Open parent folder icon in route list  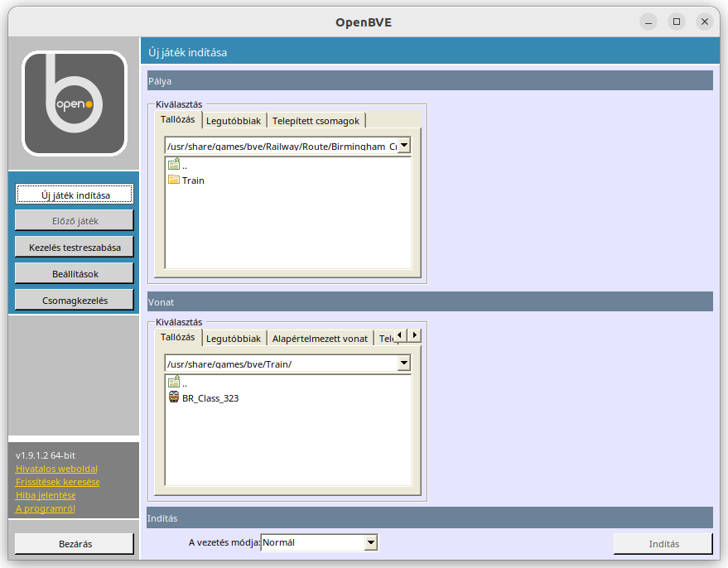point(174,164)
